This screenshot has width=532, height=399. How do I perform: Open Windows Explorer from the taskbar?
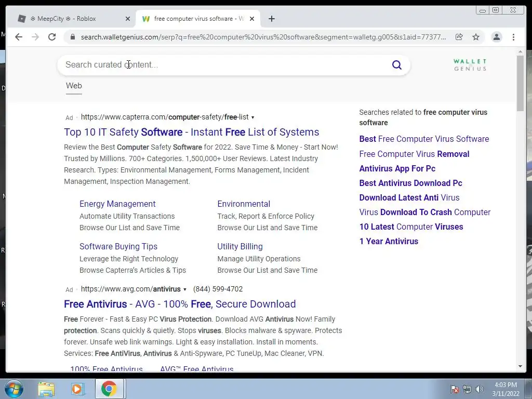tap(46, 389)
